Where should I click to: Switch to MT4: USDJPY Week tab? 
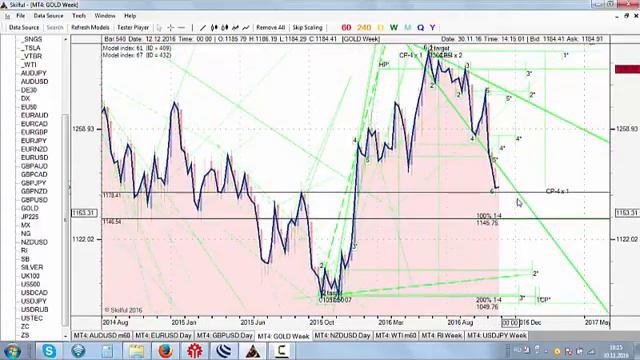point(496,336)
